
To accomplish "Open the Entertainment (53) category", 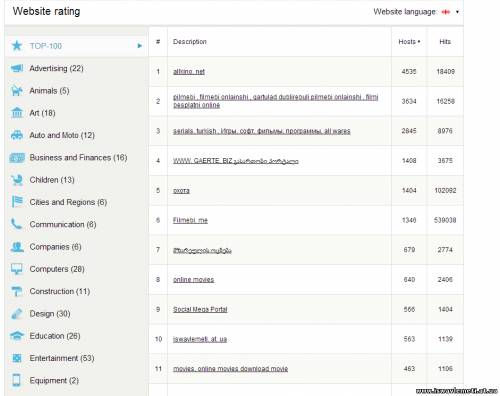I will point(62,358).
